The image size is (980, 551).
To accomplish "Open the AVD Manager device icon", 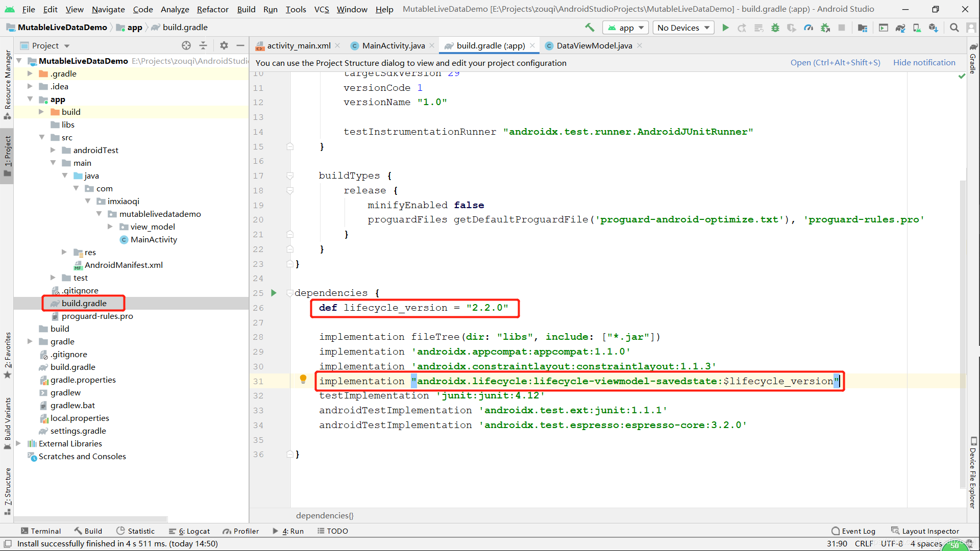I will point(917,28).
